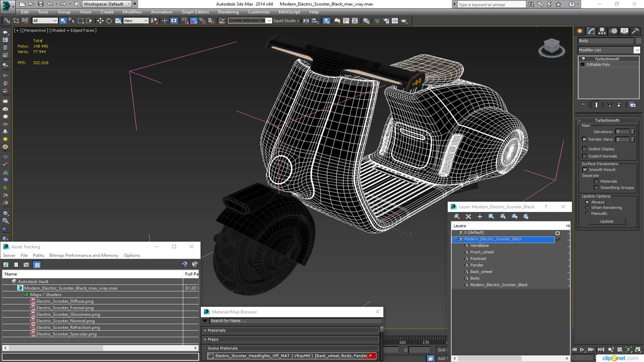Select the Move transform tool
The height and width of the screenshot is (362, 644).
(100, 21)
